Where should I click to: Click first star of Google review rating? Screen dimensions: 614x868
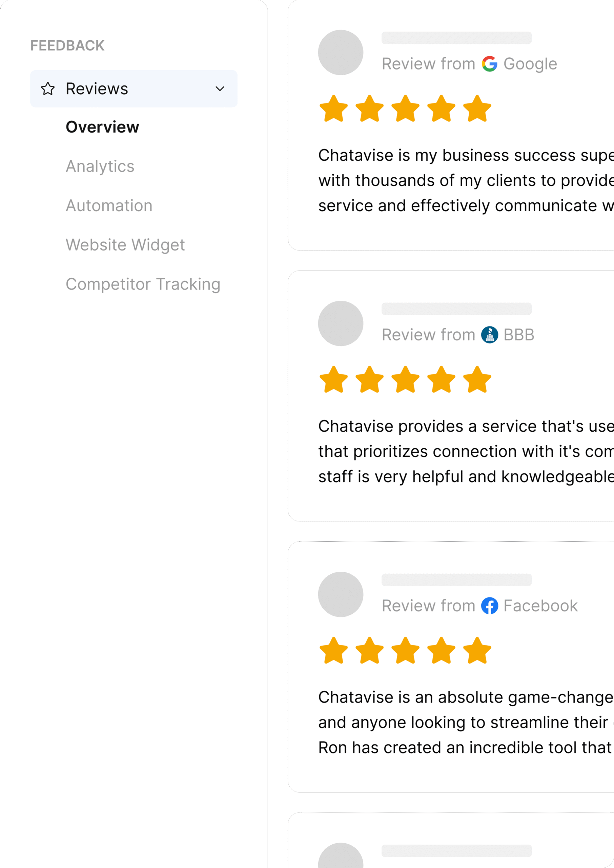click(x=333, y=109)
